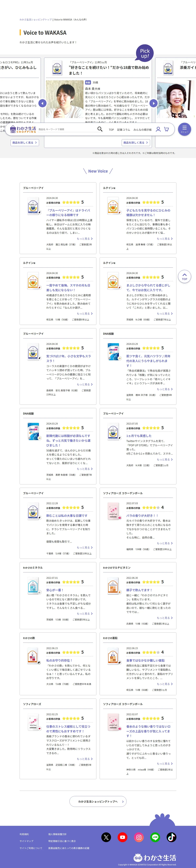Expand もっと見る on first ブルーベリーアイ review
This screenshot has width=196, height=868.
84,239
